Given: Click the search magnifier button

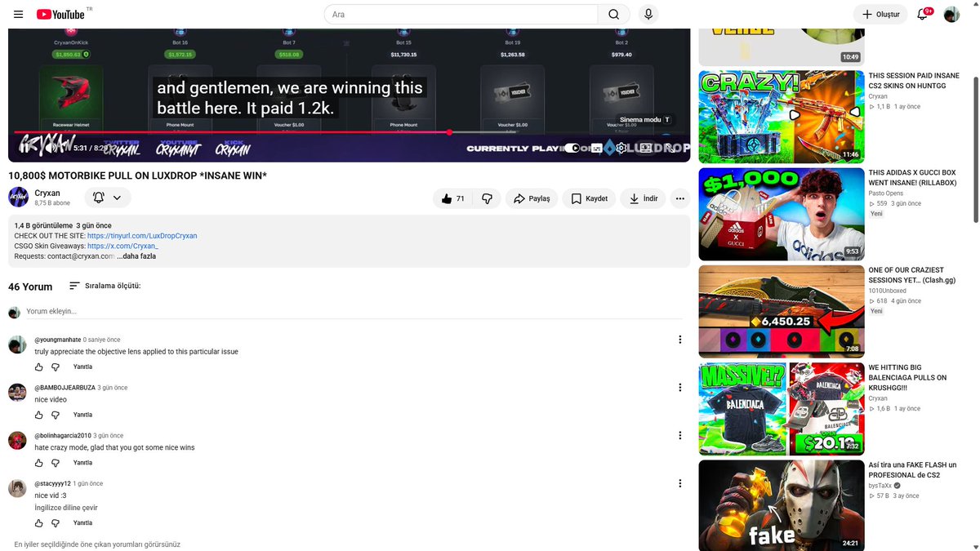Looking at the screenshot, I should pyautogui.click(x=614, y=14).
